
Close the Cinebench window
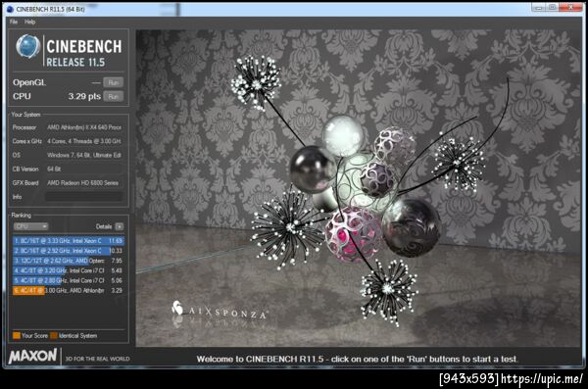click(570, 7)
